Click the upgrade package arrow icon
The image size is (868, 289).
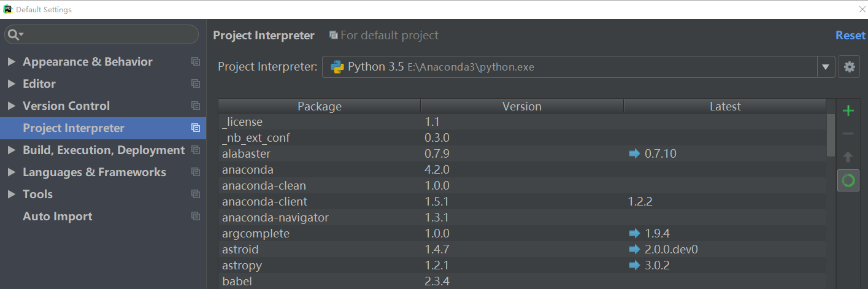click(848, 156)
